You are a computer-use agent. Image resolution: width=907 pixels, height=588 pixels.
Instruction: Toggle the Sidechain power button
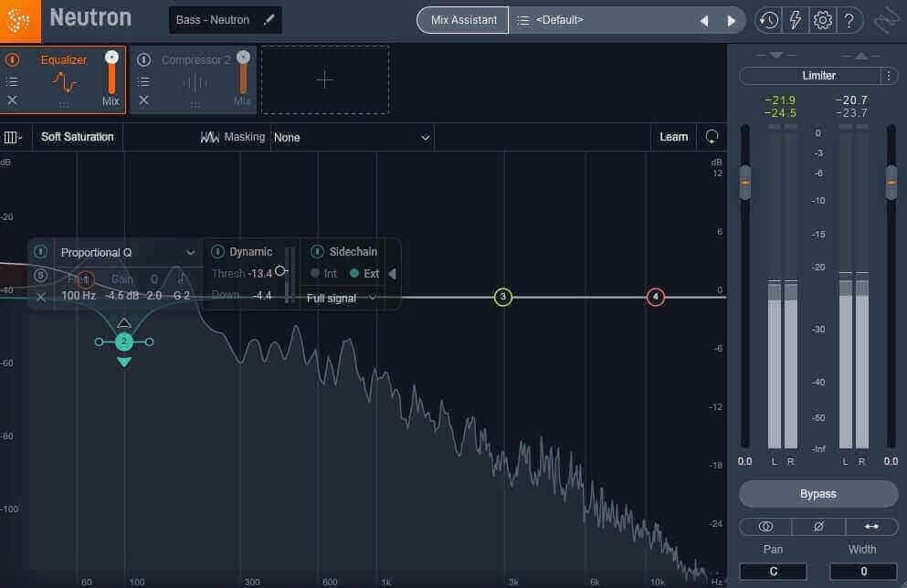tap(317, 251)
